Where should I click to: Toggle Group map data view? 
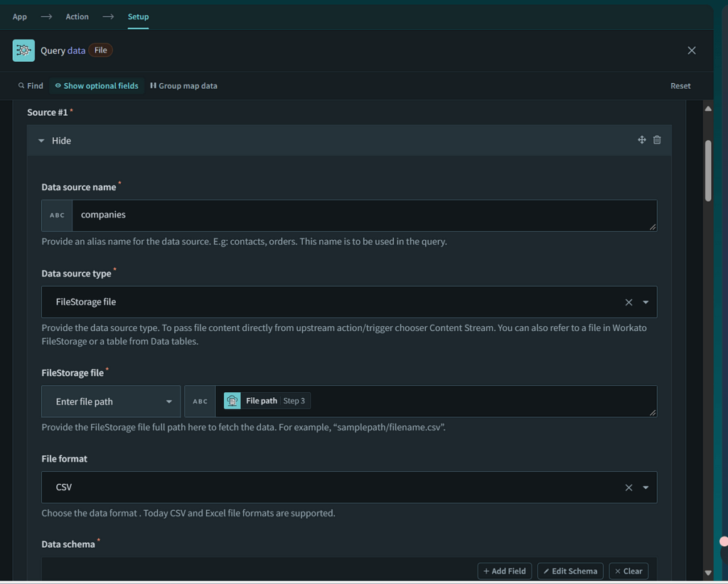[x=183, y=86]
